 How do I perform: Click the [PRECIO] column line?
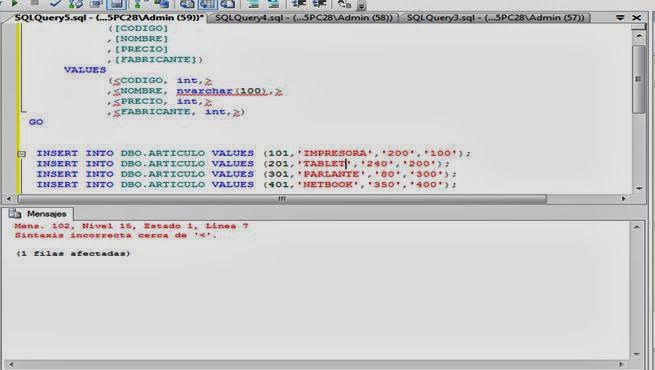(x=138, y=49)
